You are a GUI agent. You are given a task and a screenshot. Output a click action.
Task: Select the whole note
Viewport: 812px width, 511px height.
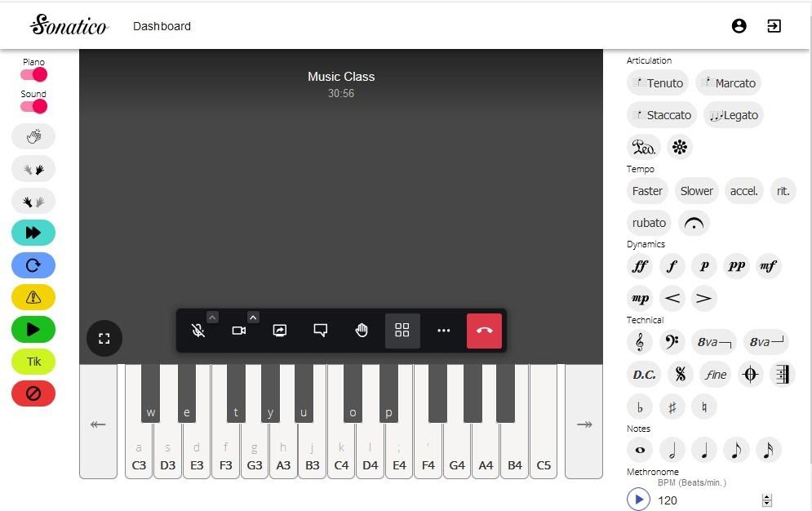coord(640,450)
